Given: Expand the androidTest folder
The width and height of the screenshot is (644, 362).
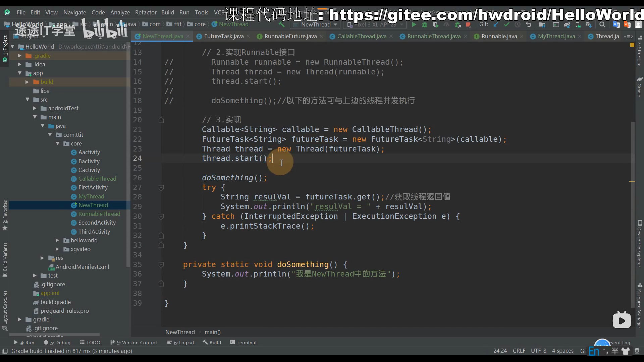Looking at the screenshot, I should click(x=35, y=108).
